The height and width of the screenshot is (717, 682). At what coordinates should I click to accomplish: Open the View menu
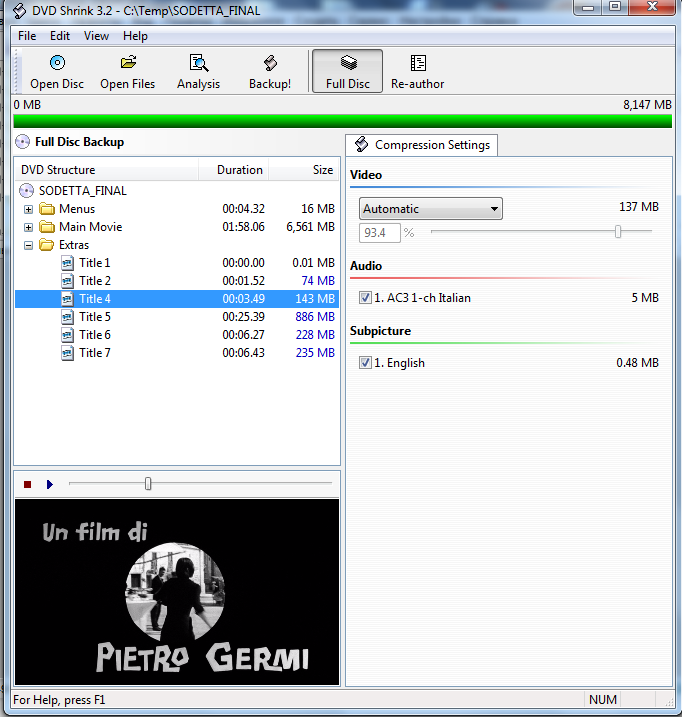point(97,36)
